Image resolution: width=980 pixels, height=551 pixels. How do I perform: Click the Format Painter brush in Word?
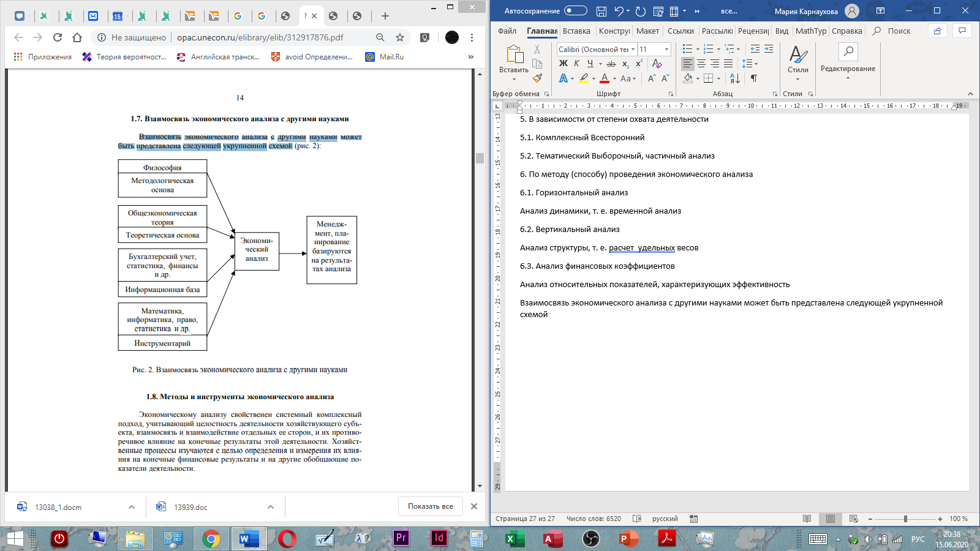pos(537,78)
